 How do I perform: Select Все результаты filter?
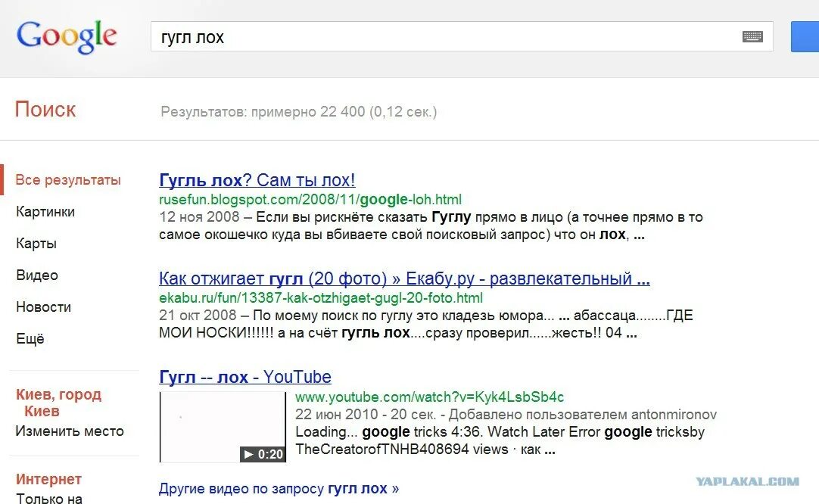(x=68, y=179)
